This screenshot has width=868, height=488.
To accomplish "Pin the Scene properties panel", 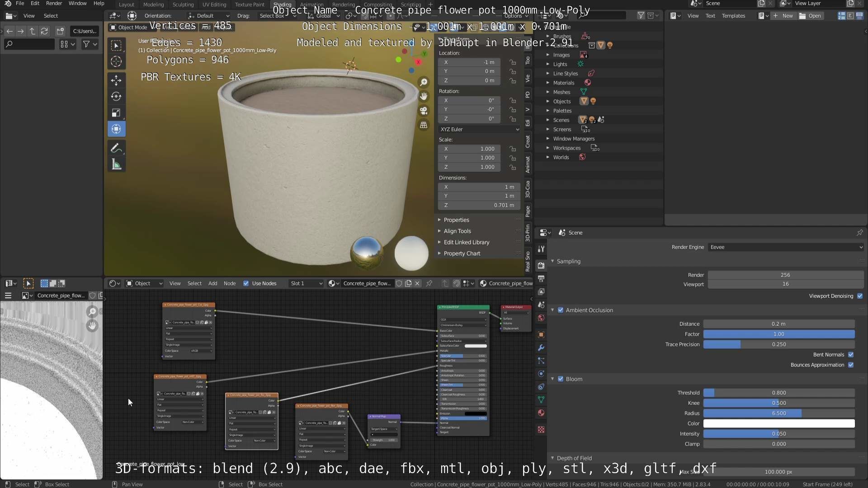I will click(x=859, y=233).
